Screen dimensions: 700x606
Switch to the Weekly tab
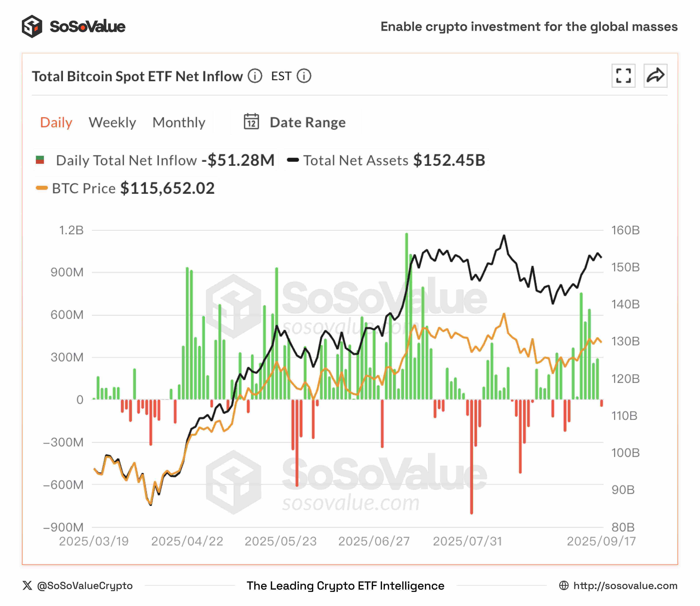click(112, 122)
